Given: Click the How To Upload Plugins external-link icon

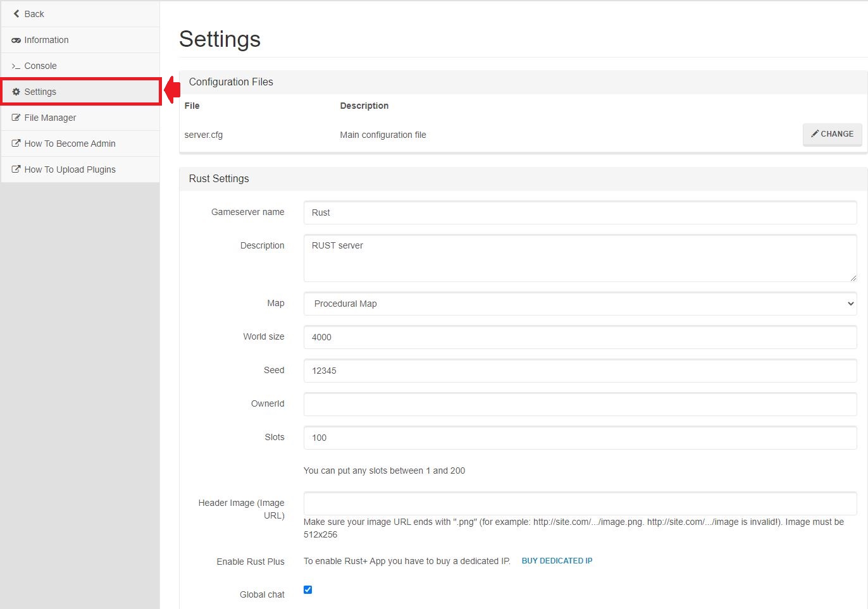Looking at the screenshot, I should tap(16, 169).
